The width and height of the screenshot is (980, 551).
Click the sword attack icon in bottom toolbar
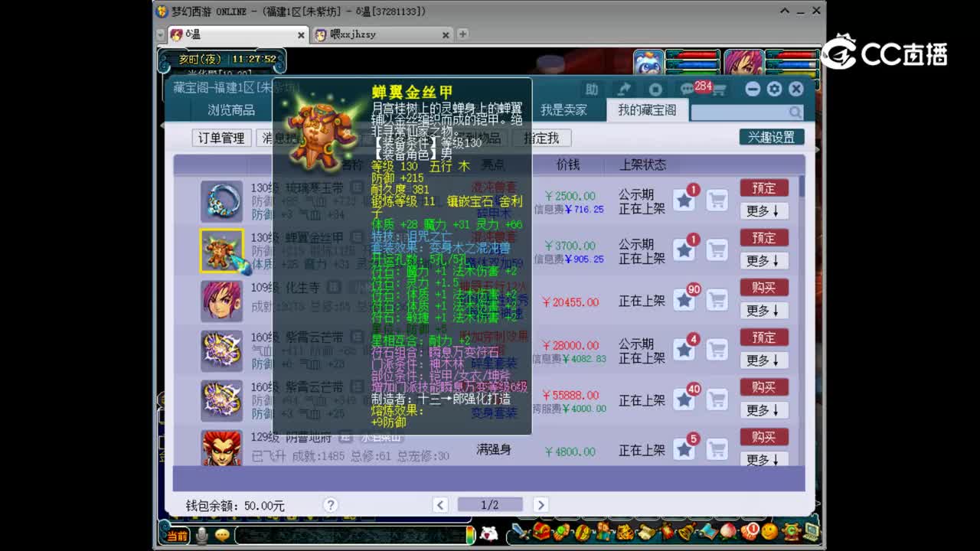(522, 532)
